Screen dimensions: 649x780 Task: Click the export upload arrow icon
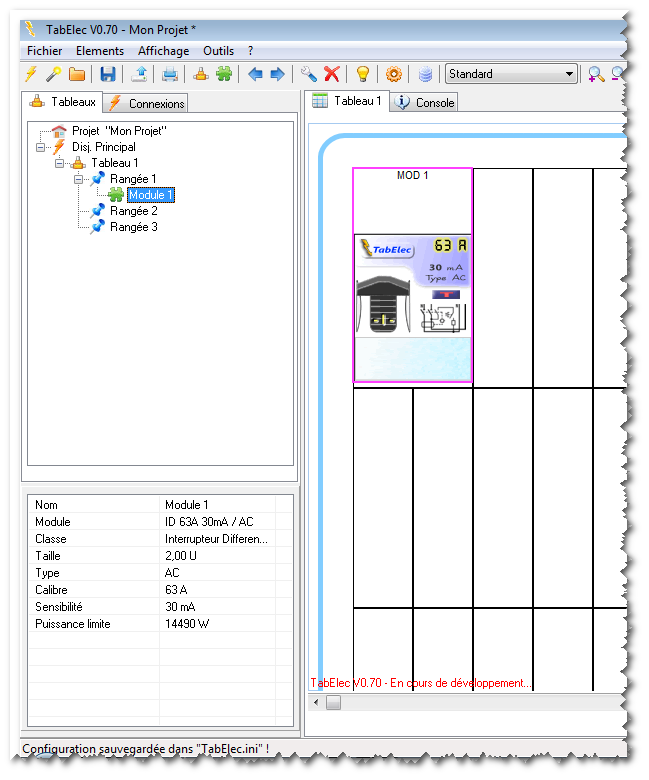click(x=139, y=74)
